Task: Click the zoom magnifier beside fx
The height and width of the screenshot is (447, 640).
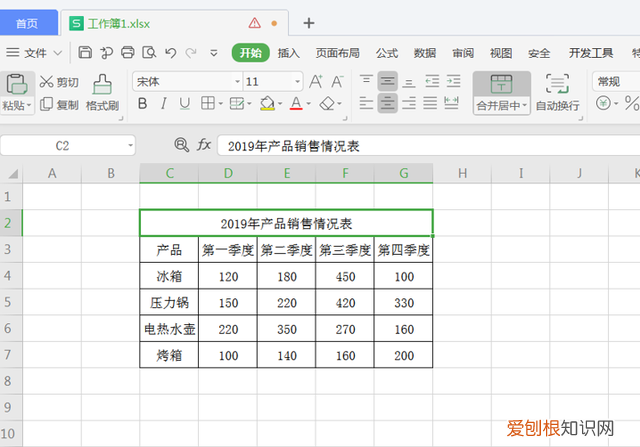Action: [x=181, y=145]
